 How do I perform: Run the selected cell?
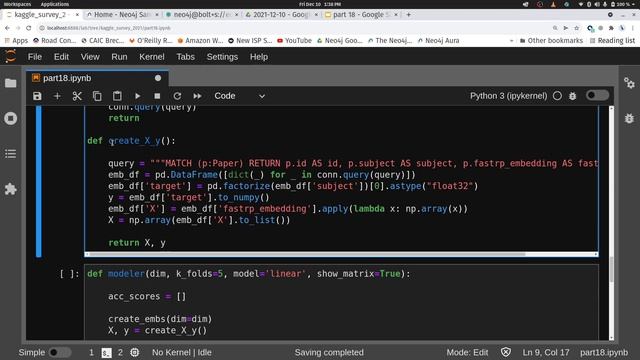(138, 96)
